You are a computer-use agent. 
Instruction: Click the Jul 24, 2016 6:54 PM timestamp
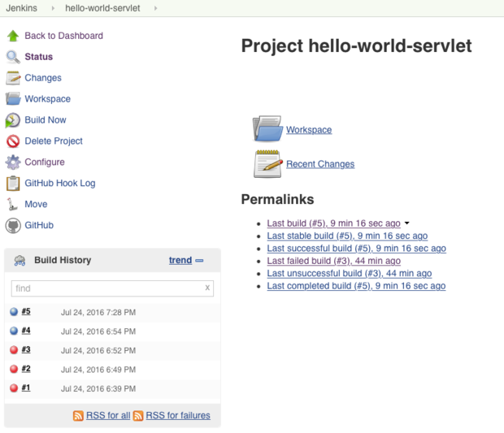(98, 331)
